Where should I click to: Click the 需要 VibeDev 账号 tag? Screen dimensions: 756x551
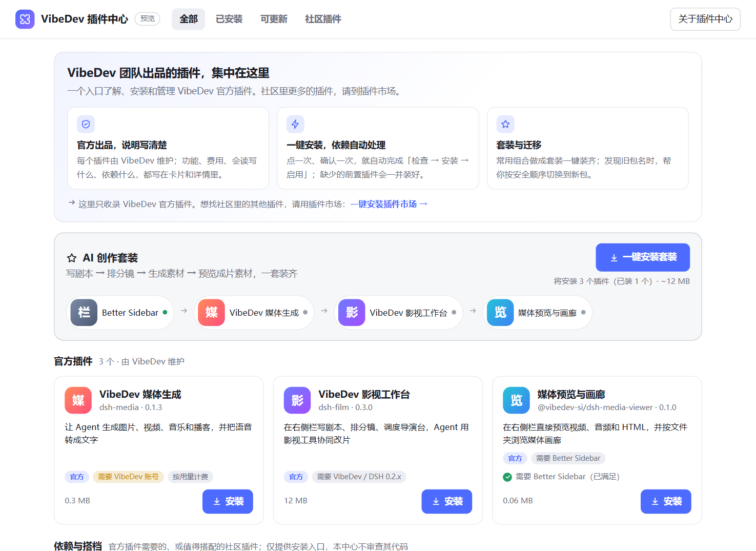[x=128, y=477]
